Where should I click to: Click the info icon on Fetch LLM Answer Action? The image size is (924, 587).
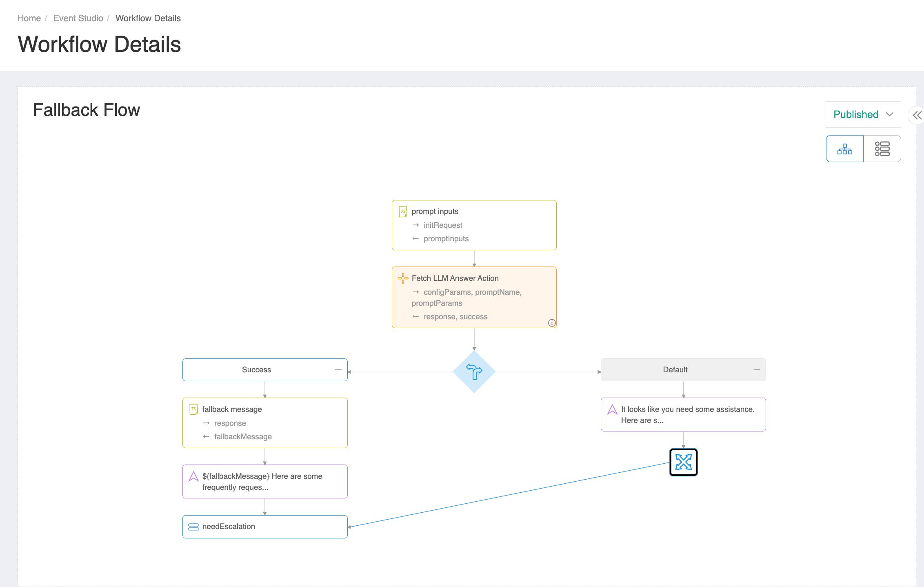551,322
